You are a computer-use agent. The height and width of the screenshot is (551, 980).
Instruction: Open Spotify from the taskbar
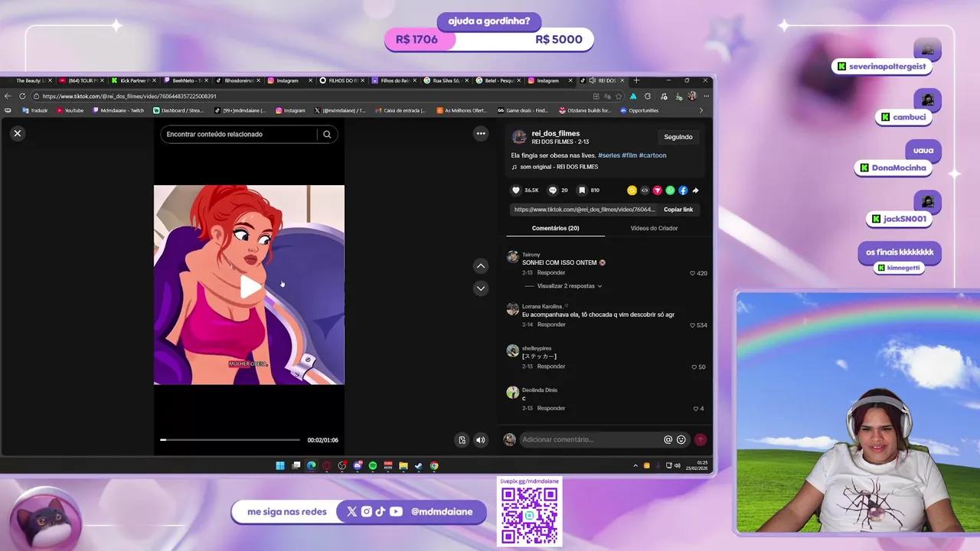(373, 465)
